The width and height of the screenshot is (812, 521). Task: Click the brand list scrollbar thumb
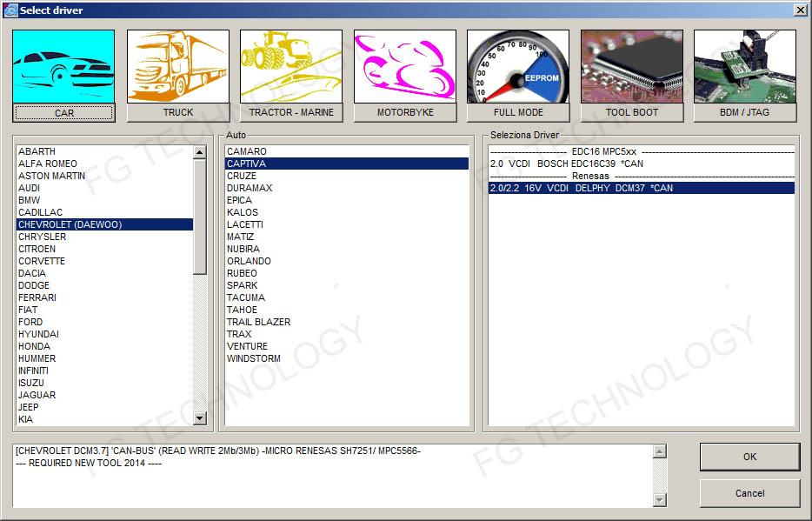199,217
